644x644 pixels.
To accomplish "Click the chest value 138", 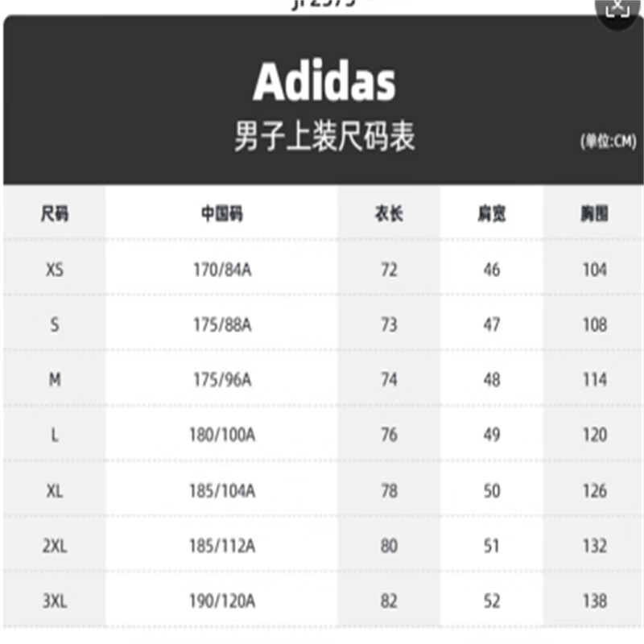I will [595, 601].
